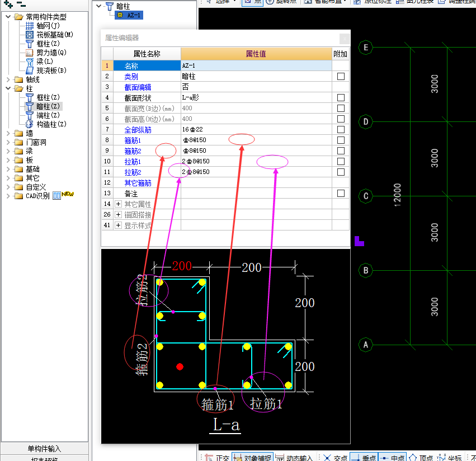Screen dimensions: 476x461
Task: Toggle 交点 intersection snap
Action: pos(335,458)
